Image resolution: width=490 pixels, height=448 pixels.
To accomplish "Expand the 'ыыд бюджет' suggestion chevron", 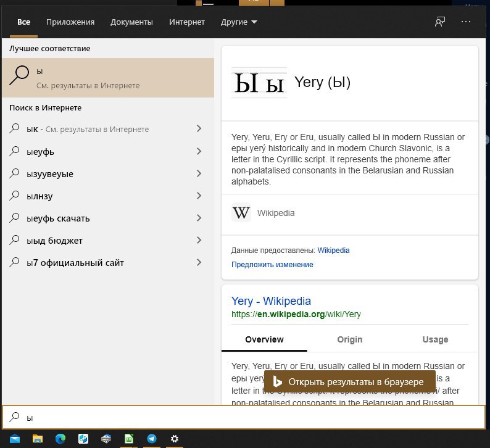I will (x=199, y=240).
